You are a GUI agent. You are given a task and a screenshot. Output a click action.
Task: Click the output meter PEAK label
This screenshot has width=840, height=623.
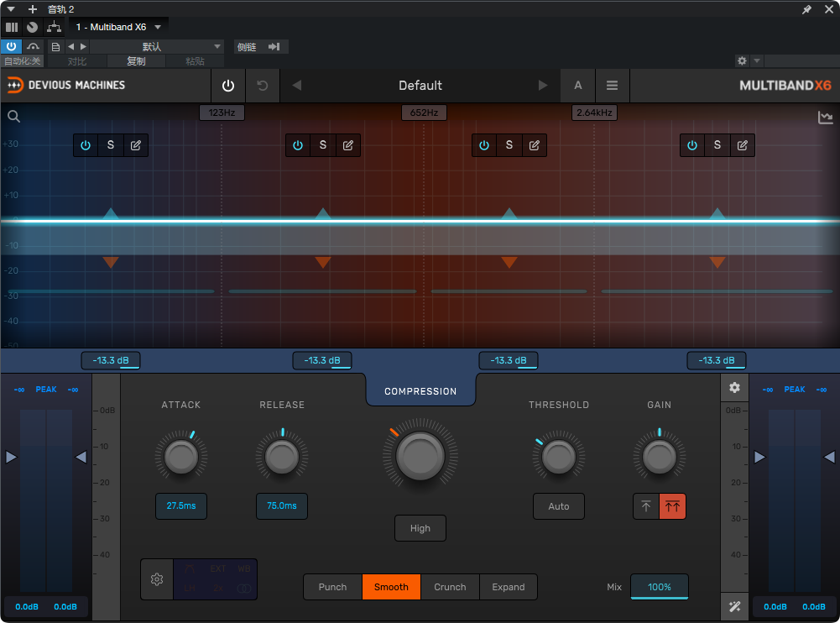click(x=795, y=390)
